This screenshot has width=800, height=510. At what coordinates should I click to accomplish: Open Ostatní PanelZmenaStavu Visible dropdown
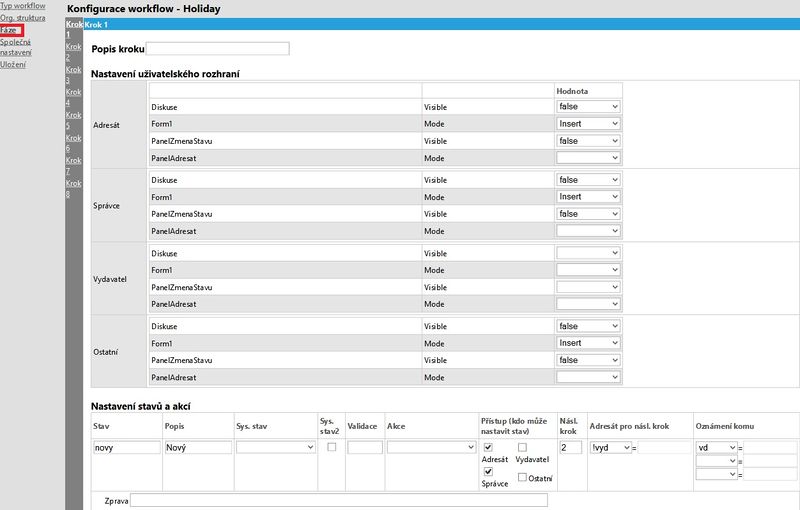[x=588, y=360]
